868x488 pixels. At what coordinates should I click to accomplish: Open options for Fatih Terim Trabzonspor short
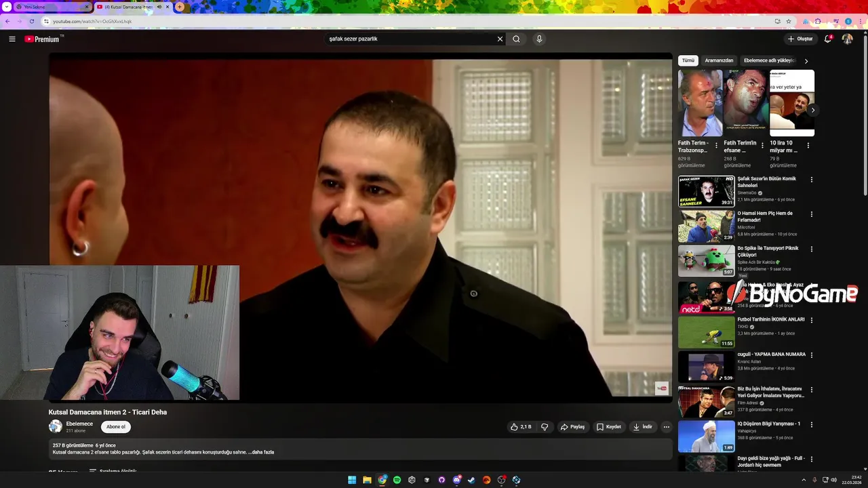pos(716,145)
